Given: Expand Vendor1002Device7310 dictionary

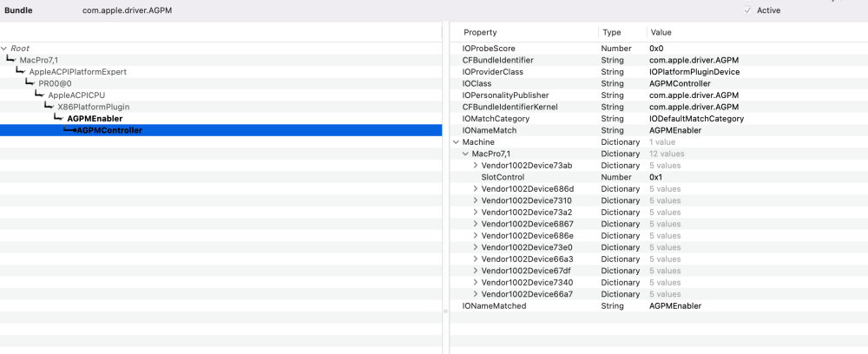Looking at the screenshot, I should 475,200.
